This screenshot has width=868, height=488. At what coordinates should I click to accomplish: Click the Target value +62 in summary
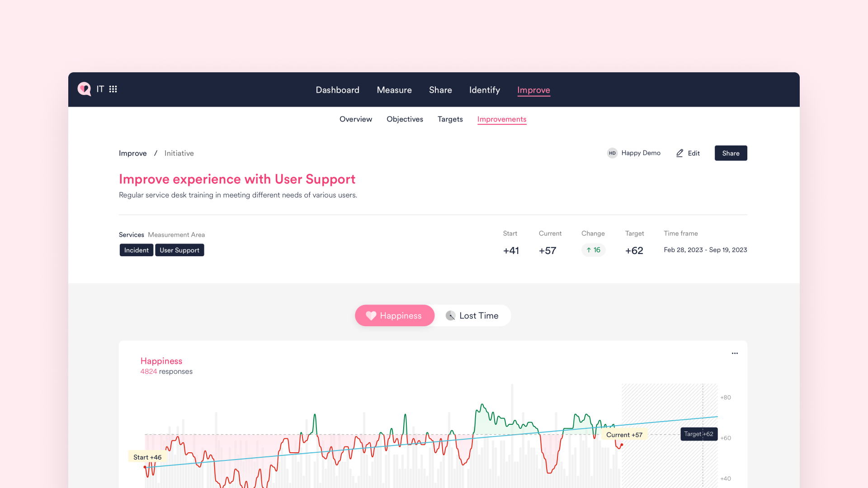[x=634, y=250]
